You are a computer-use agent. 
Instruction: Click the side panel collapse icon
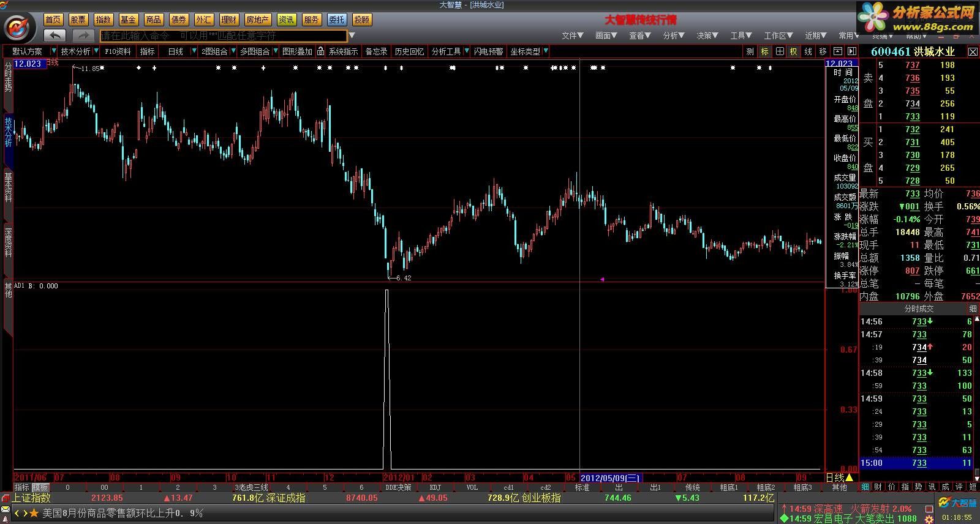851,51
